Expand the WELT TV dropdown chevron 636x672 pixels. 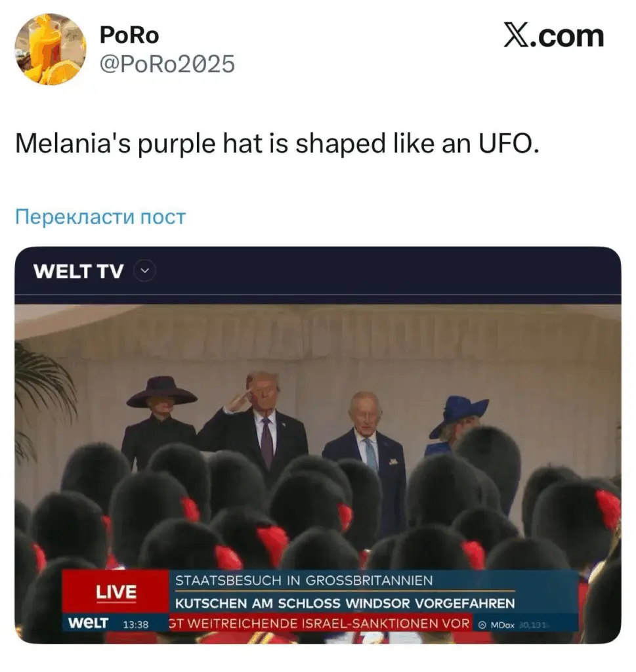145,271
